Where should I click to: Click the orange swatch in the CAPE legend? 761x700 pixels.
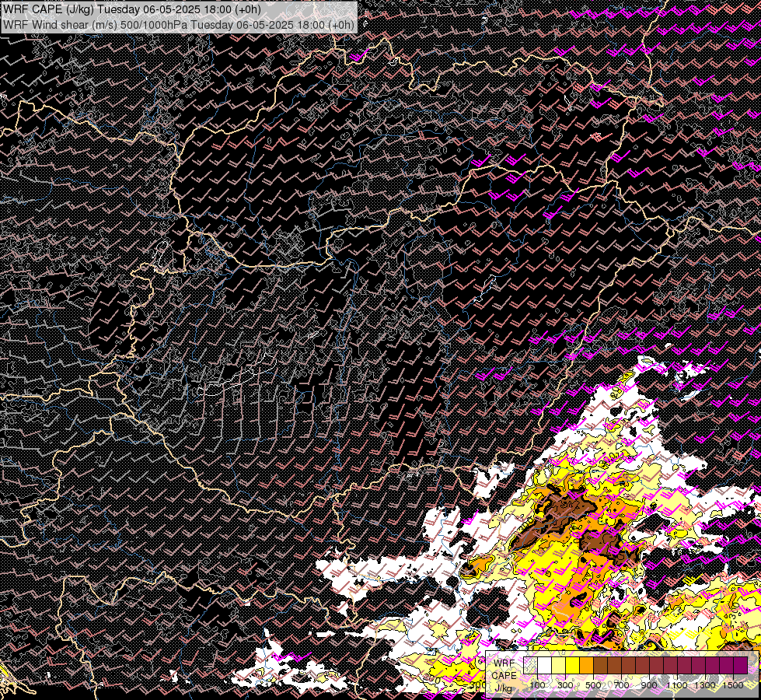[x=586, y=665]
